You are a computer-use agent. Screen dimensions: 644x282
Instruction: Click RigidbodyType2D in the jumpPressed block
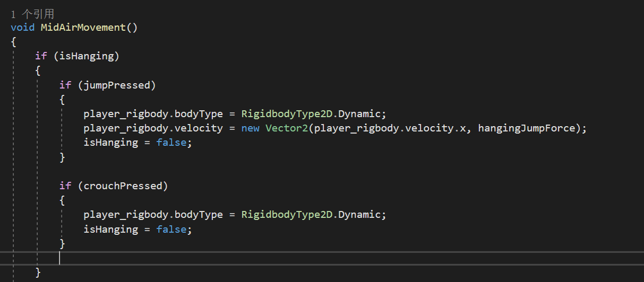tap(287, 114)
